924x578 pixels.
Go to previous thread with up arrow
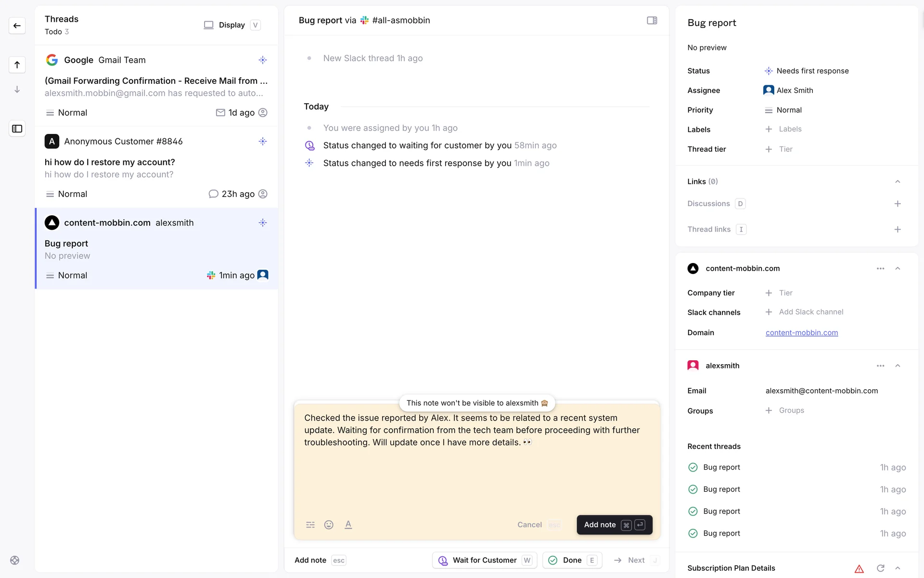17,65
